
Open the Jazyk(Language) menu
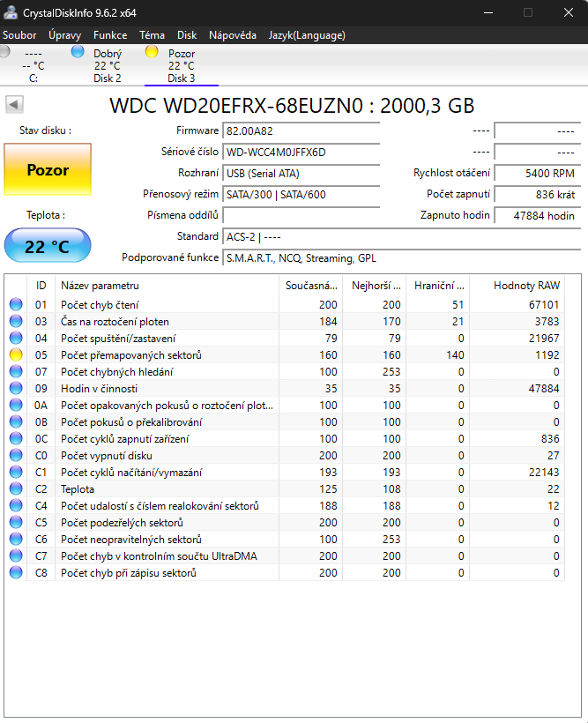(307, 35)
